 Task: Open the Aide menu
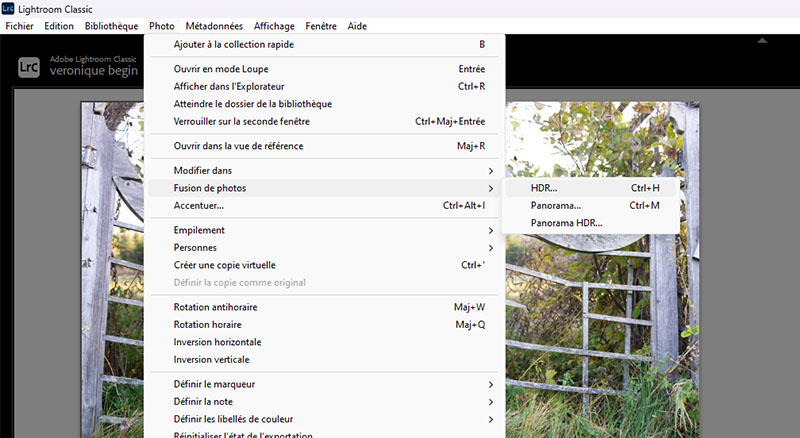(x=357, y=26)
